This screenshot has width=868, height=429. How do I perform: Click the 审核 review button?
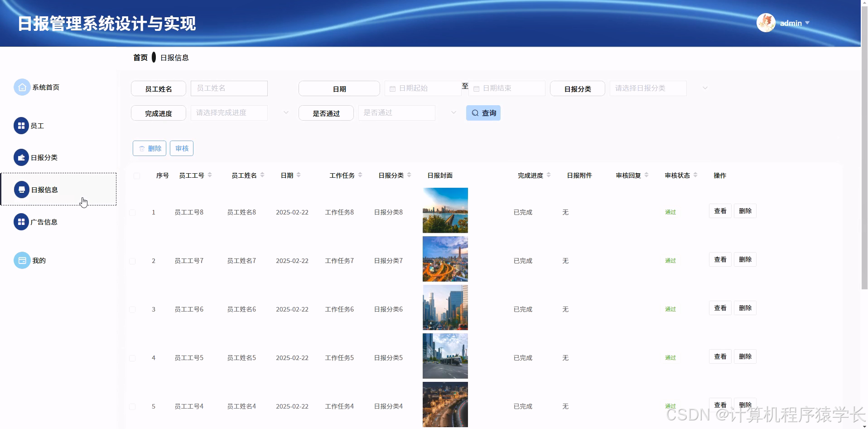pyautogui.click(x=182, y=148)
